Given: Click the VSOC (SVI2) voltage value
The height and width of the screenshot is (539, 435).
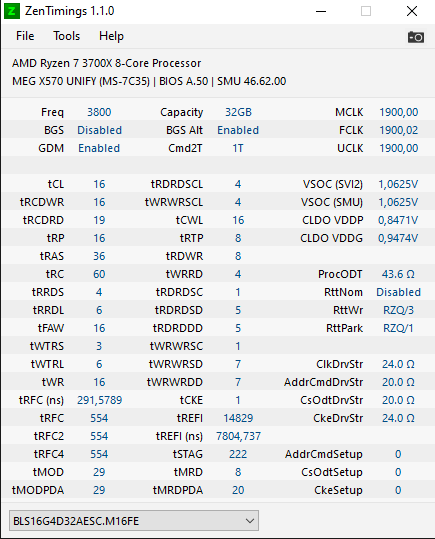Looking at the screenshot, I should 398,184.
